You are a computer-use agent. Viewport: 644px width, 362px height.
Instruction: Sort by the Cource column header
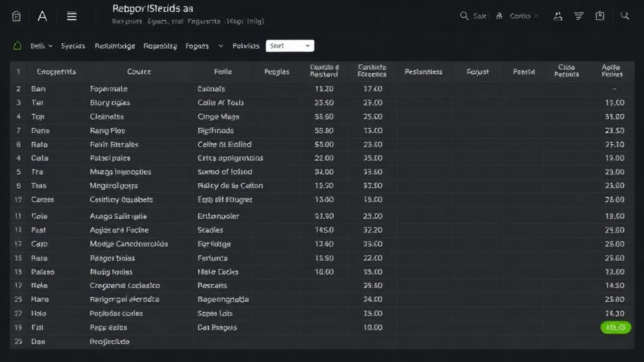click(x=139, y=71)
